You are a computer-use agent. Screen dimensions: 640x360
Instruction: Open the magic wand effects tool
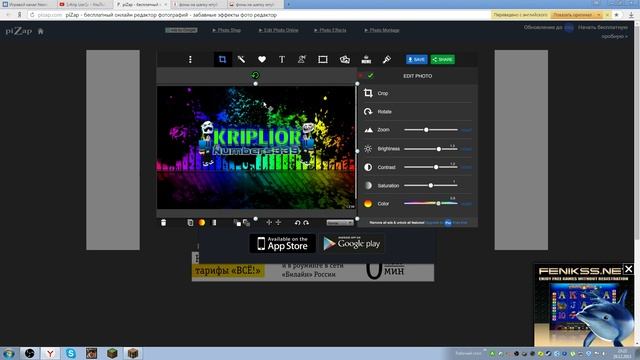[x=242, y=60]
